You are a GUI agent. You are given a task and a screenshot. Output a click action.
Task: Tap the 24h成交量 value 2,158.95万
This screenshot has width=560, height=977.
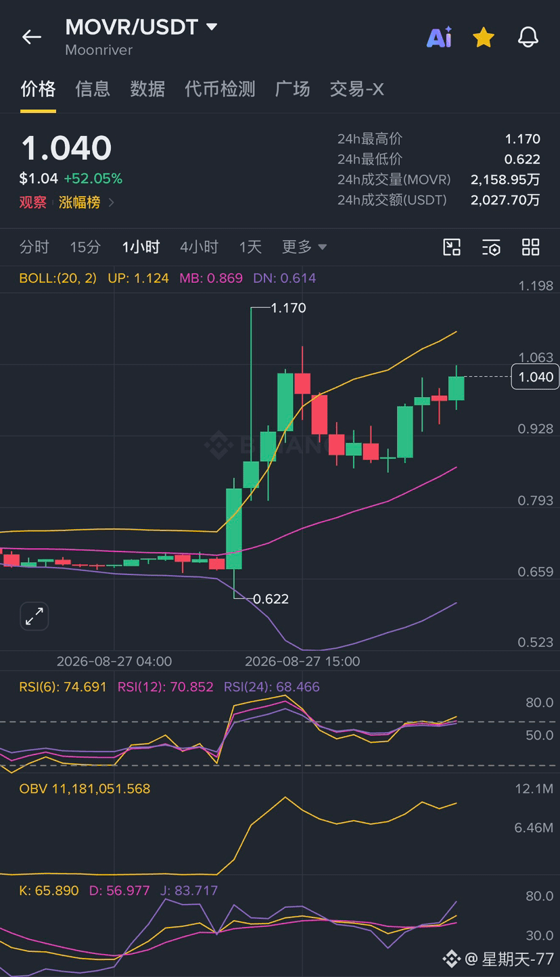pyautogui.click(x=506, y=179)
